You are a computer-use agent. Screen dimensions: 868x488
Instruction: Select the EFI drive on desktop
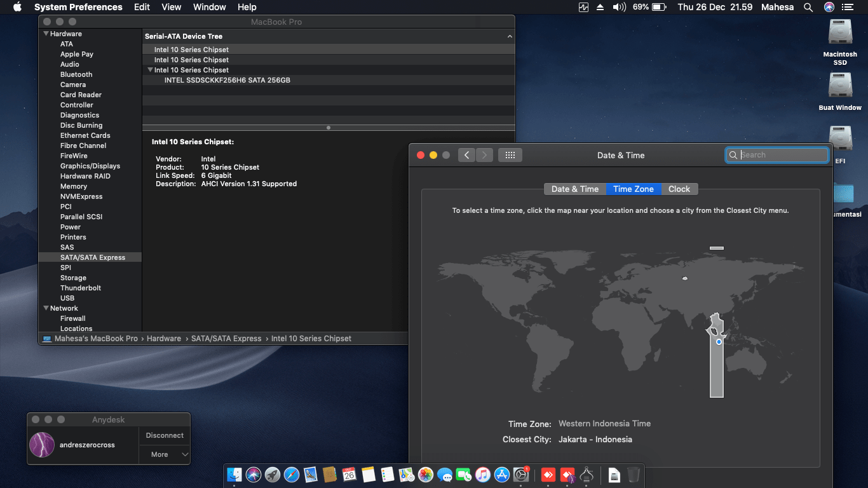pos(840,144)
